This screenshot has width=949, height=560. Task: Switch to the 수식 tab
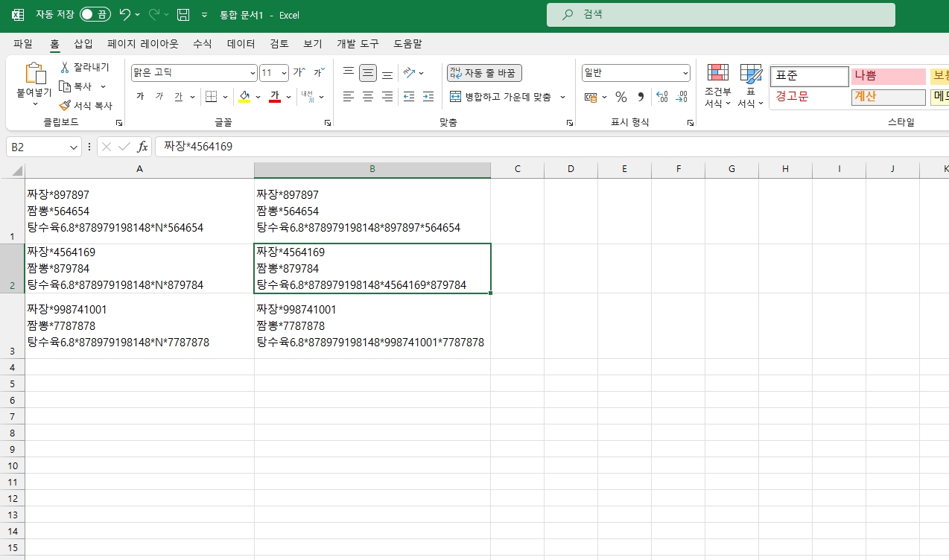pos(203,44)
